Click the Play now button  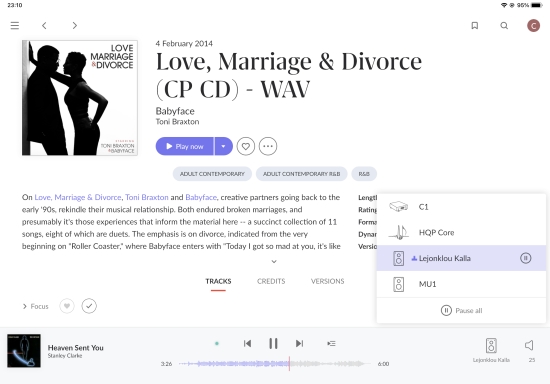tap(185, 146)
